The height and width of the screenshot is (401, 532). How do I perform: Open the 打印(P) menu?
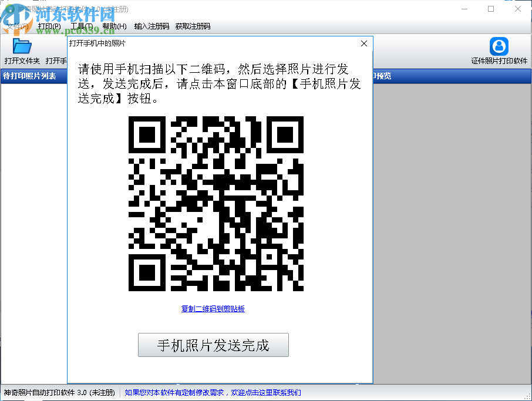coord(49,26)
